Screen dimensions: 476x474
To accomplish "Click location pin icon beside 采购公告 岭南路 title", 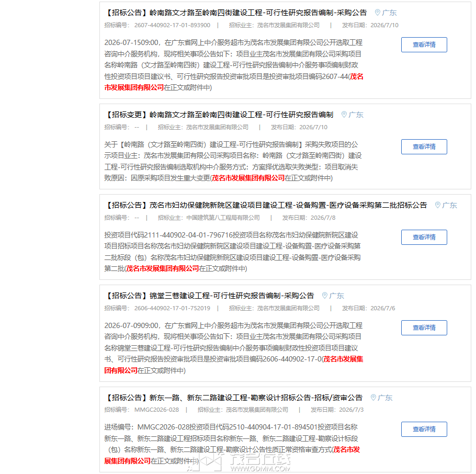I will click(x=377, y=13).
